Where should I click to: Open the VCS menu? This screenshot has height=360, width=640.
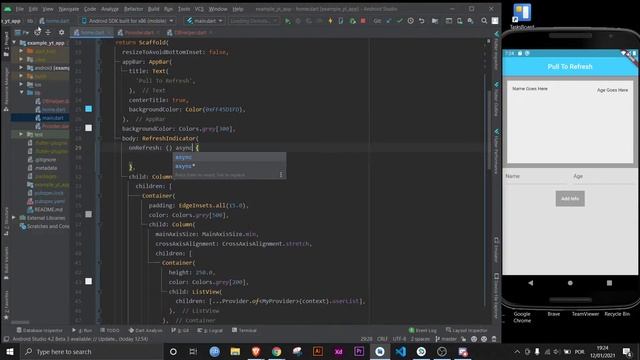pos(199,9)
